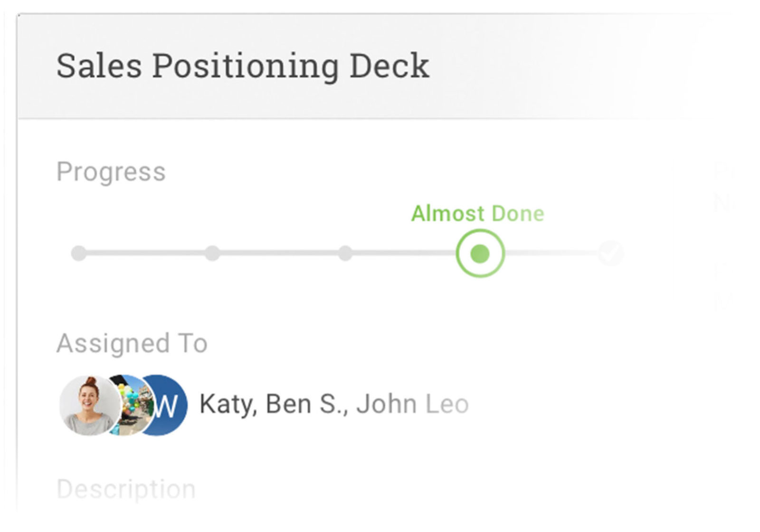This screenshot has width=760, height=532.
Task: Click the Almost Done status label
Action: tap(477, 214)
